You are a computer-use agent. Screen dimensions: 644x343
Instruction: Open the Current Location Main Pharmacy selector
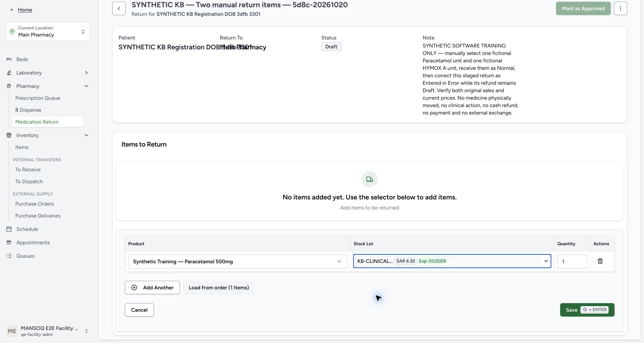pyautogui.click(x=48, y=32)
